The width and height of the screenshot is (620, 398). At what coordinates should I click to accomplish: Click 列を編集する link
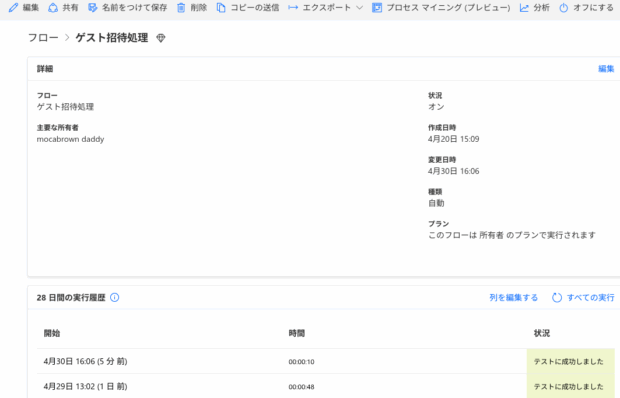click(514, 298)
